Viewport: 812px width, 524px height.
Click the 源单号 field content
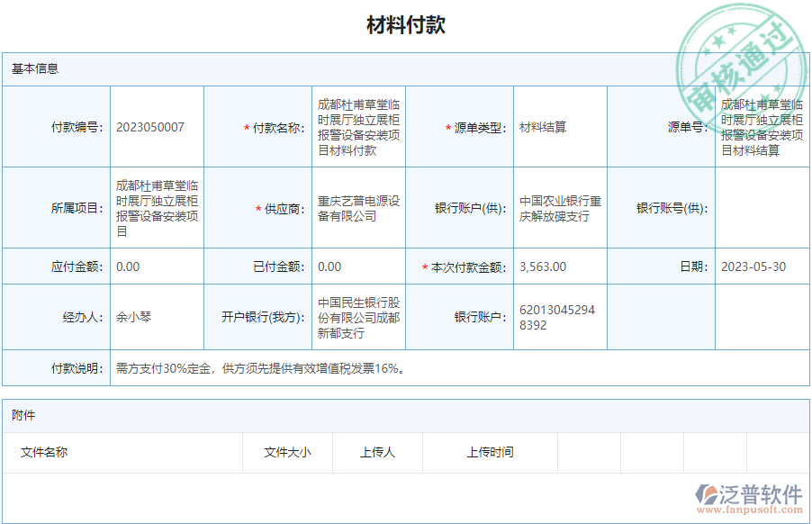(759, 126)
